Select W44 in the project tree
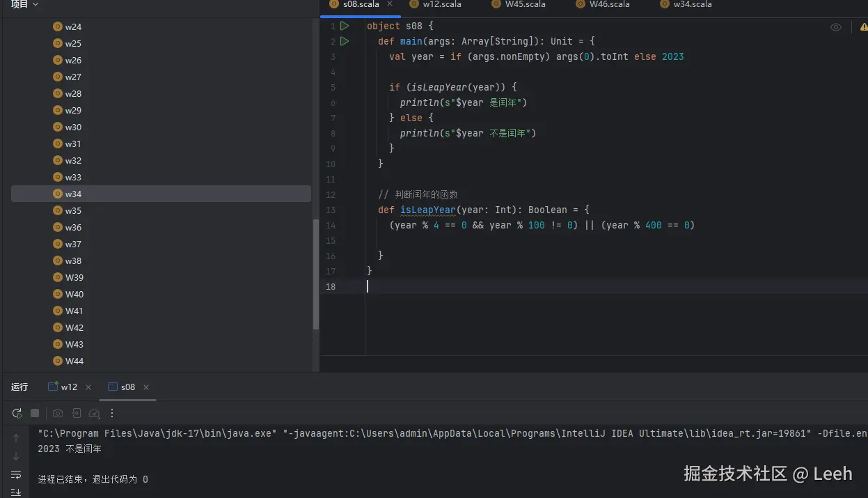This screenshot has width=868, height=498. click(x=161, y=361)
